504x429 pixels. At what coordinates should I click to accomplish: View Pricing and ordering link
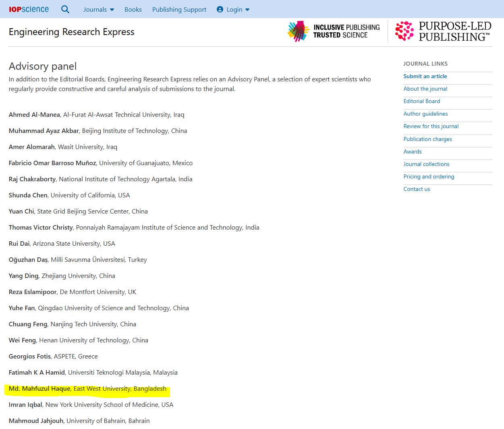429,176
